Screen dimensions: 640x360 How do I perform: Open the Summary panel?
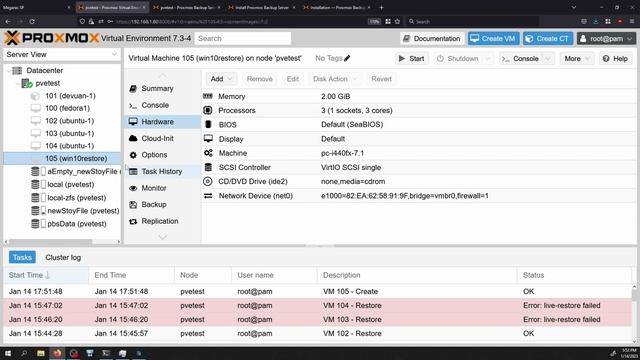[157, 89]
